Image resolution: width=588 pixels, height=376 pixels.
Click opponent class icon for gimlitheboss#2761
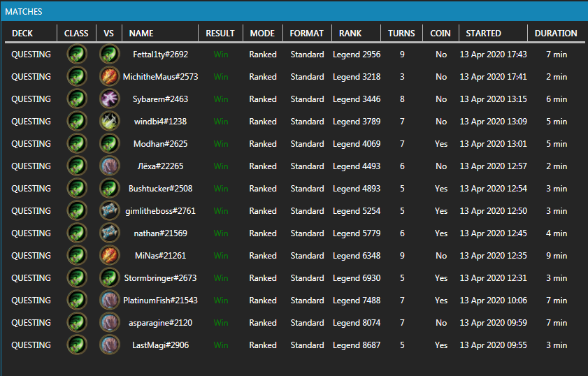[110, 211]
